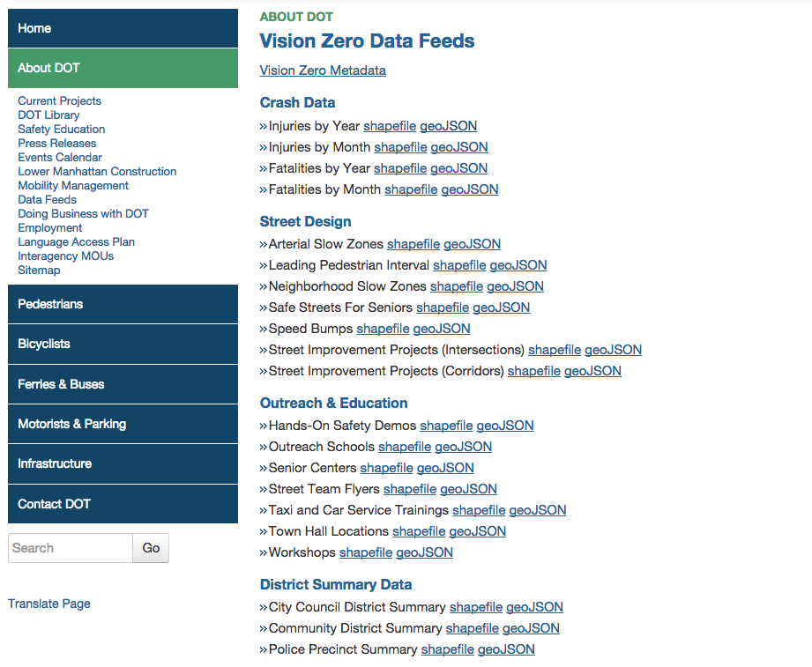Go to Ferries & Buses section
This screenshot has width=812, height=667.
123,384
